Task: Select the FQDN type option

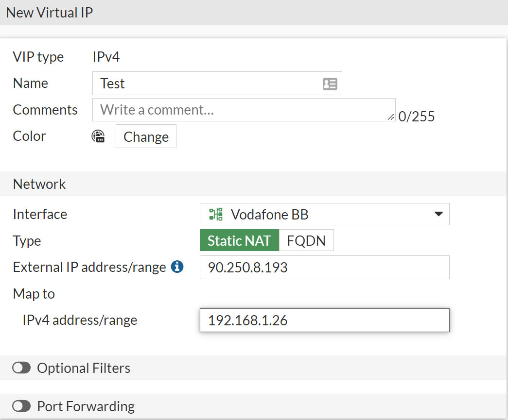Action: [306, 240]
